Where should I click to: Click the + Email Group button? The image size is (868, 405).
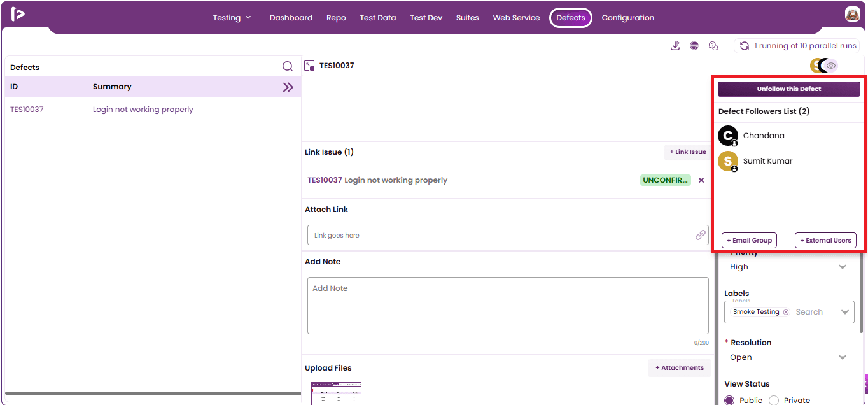click(749, 241)
